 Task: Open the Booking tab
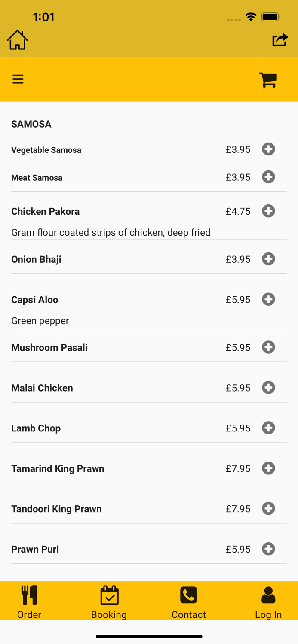click(109, 601)
